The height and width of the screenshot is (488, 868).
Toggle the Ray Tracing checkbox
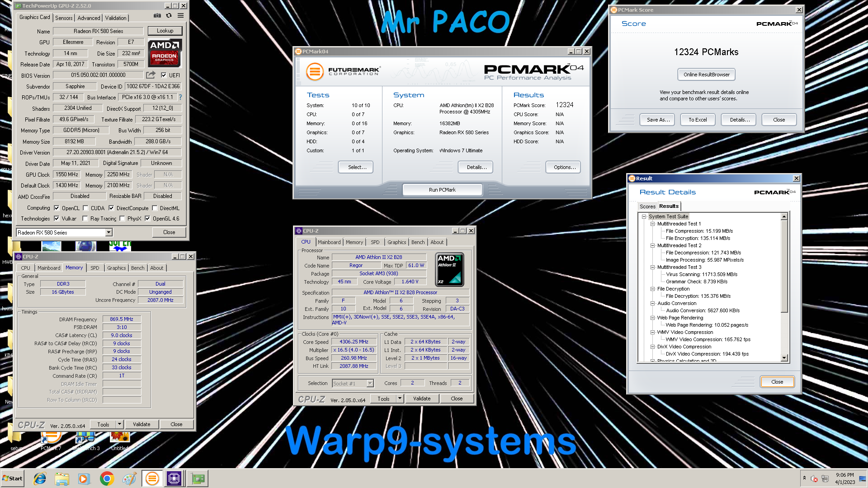tap(85, 219)
